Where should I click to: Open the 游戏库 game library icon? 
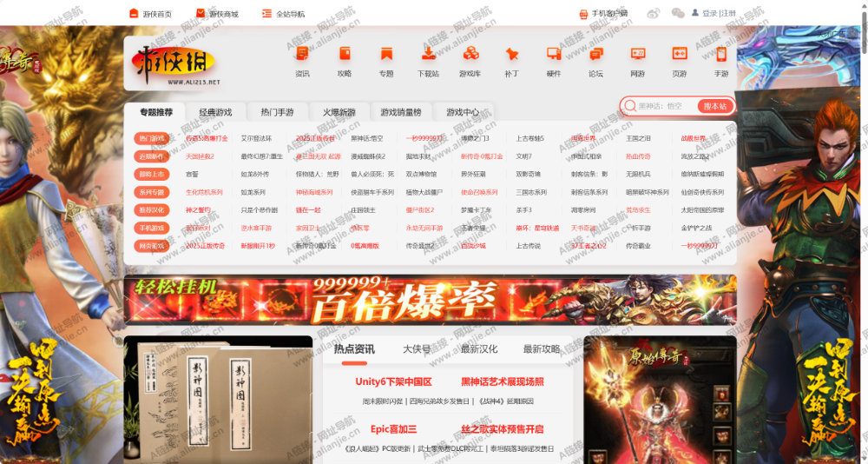click(x=470, y=54)
